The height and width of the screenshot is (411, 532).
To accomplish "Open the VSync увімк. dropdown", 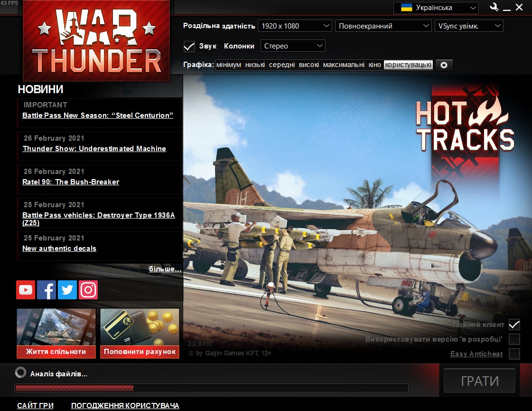I will click(469, 26).
